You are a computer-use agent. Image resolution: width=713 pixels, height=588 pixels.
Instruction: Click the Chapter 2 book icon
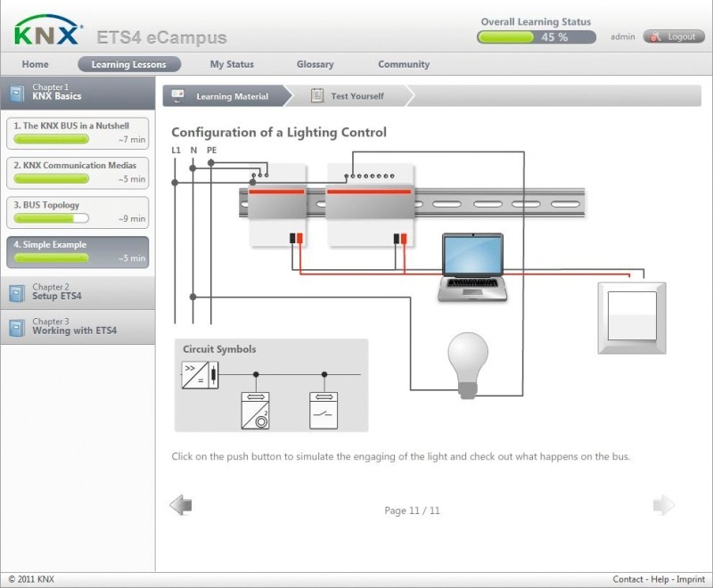17,293
